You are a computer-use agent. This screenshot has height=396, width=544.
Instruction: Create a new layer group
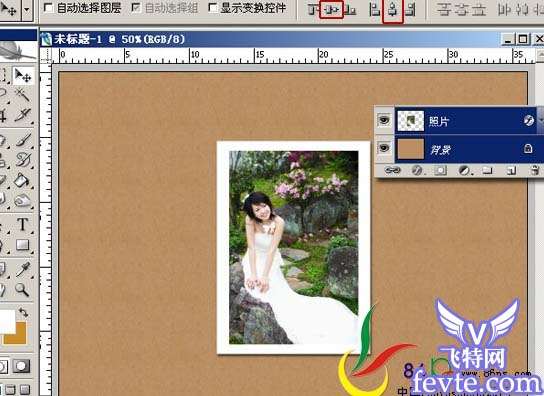[x=487, y=170]
